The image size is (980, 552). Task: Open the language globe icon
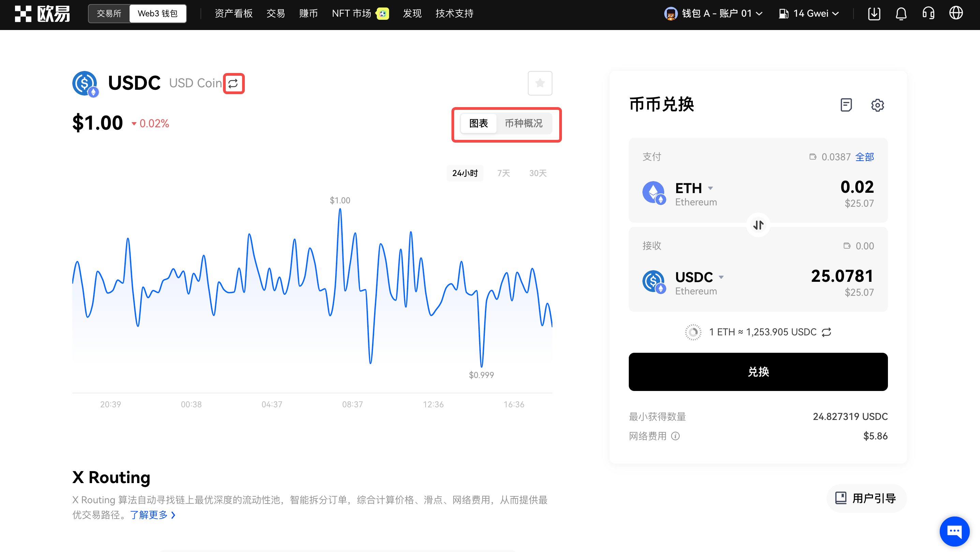[956, 14]
